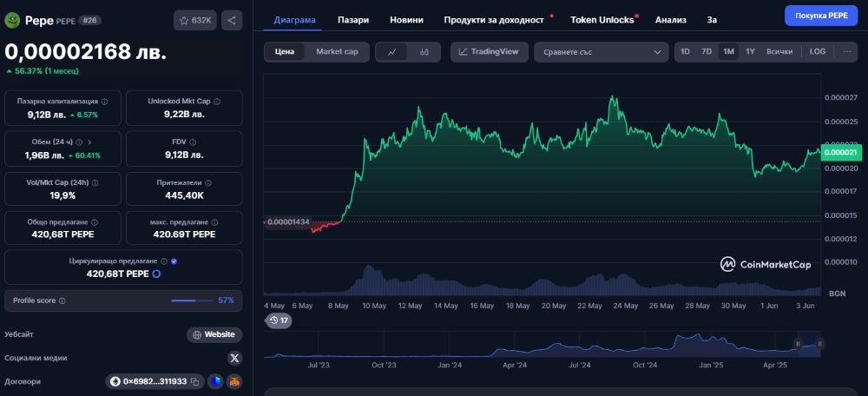
Task: Open the X social media icon
Action: (x=234, y=358)
